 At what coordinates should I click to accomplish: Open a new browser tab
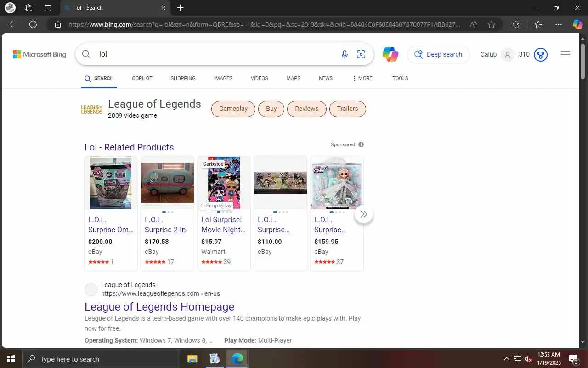point(181,8)
